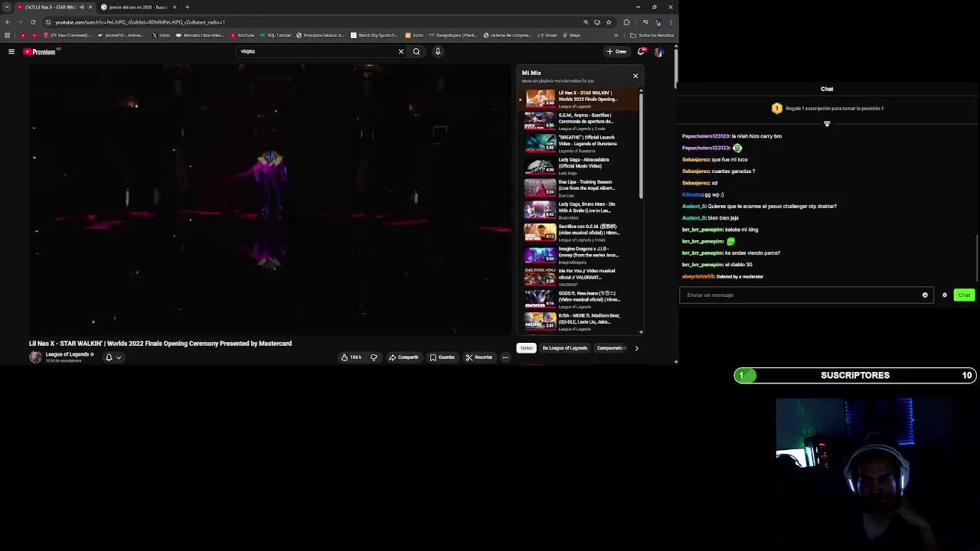Open AnimeFLV bookmark
This screenshot has height=551, width=980.
(x=120, y=35)
